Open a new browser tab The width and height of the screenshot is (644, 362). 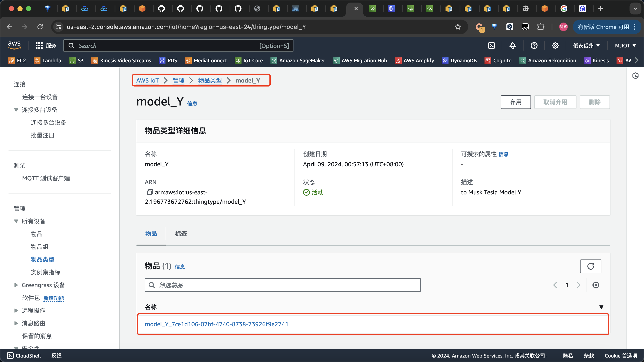point(600,9)
